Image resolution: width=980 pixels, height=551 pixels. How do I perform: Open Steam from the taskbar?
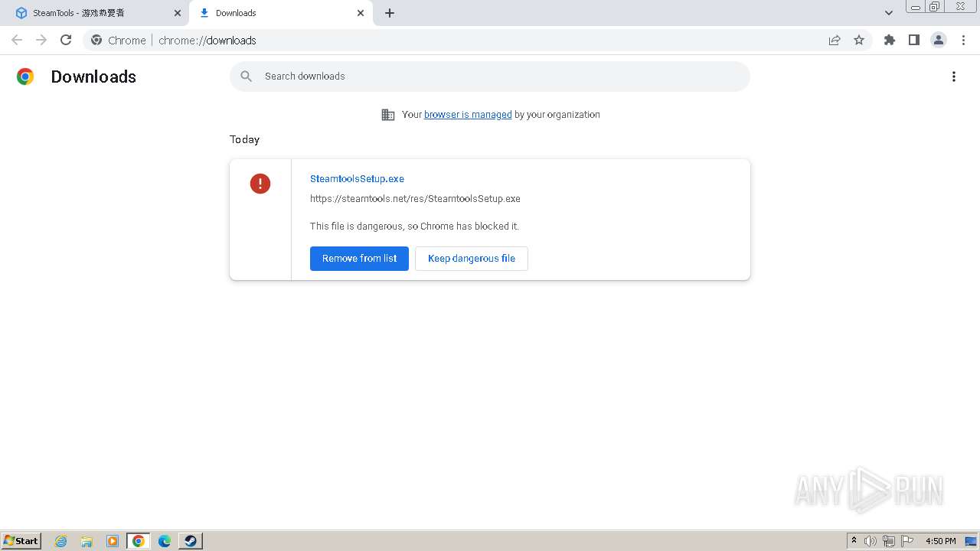pyautogui.click(x=191, y=541)
